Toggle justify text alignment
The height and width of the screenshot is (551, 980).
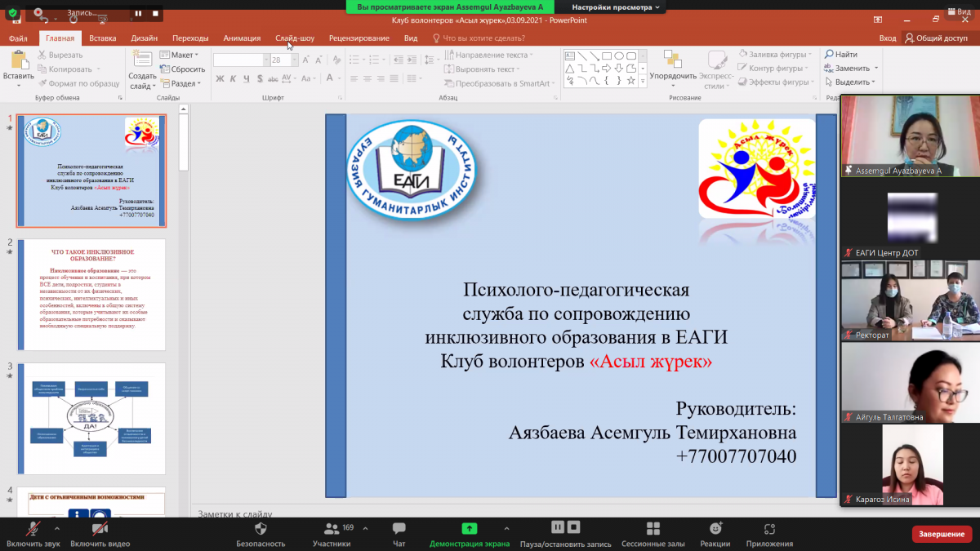tap(395, 78)
